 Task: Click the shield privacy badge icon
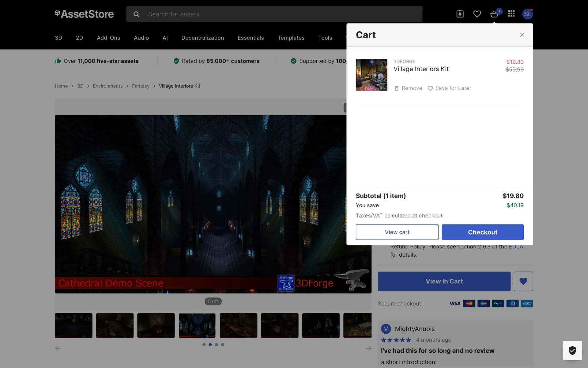(572, 350)
